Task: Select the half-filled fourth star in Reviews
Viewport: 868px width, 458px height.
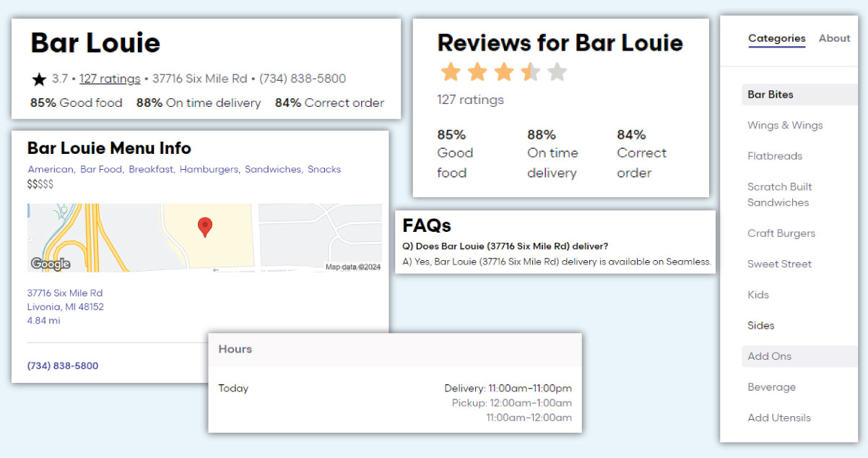Action: pyautogui.click(x=530, y=72)
